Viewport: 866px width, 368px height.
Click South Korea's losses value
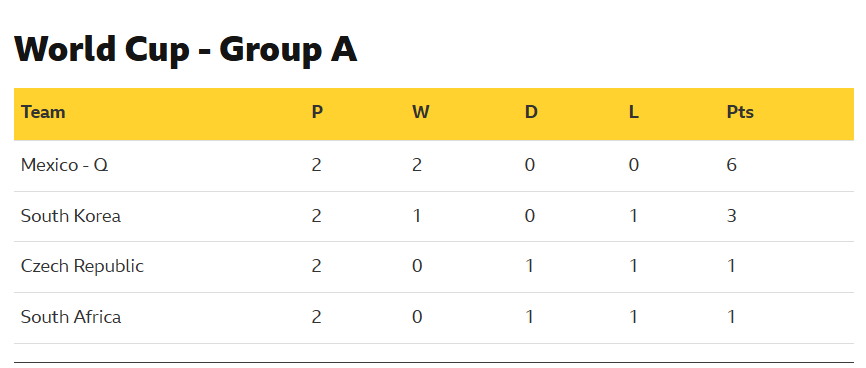click(633, 216)
